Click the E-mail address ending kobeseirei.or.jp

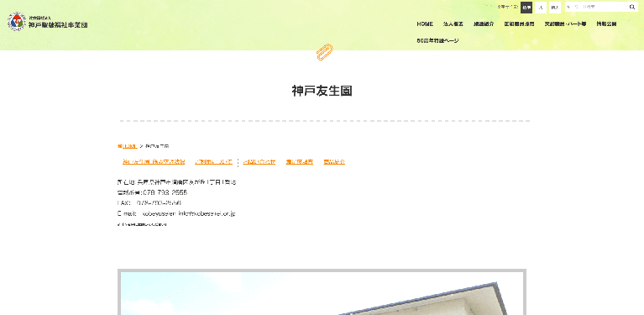tap(189, 213)
